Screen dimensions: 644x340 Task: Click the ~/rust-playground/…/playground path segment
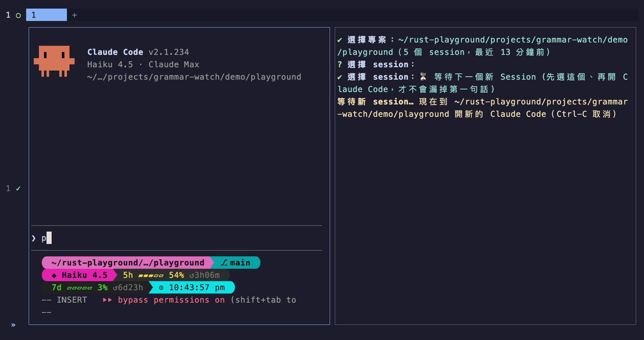pyautogui.click(x=128, y=263)
